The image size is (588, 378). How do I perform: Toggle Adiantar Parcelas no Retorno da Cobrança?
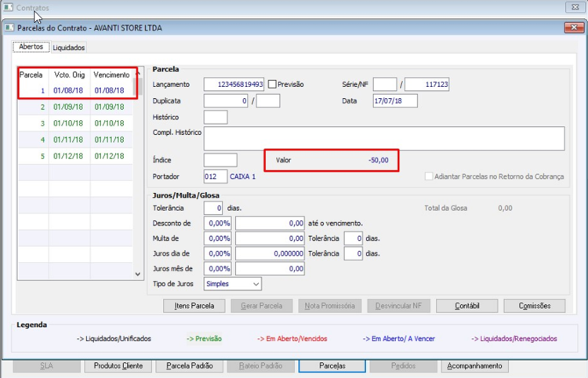click(x=429, y=176)
